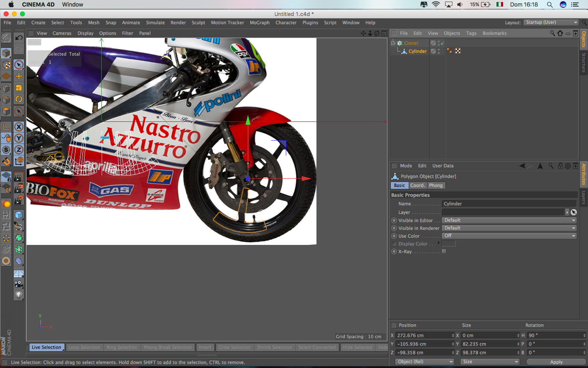Viewport: 588px width, 368px height.
Task: Open the Deformer objects icon
Action: pos(19,261)
